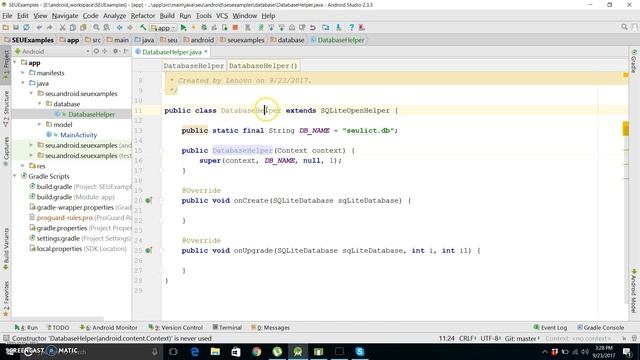Image resolution: width=640 pixels, height=360 pixels.
Task: Click the Cut scissors icon
Action: pyautogui.click(x=62, y=28)
